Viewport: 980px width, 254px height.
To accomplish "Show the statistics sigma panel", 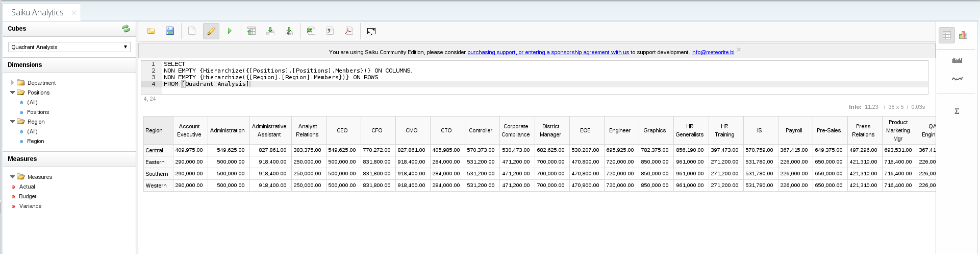I will tap(957, 111).
